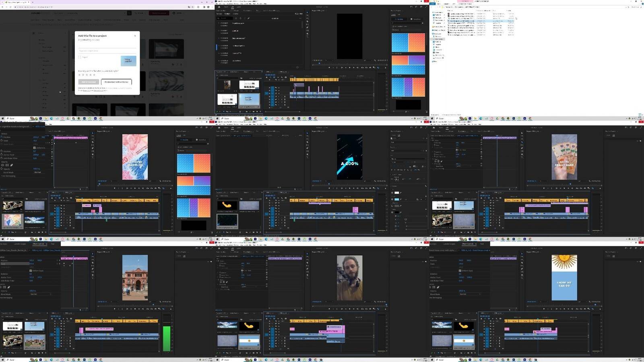Open Blend Mode dropdown in Casa Rosada window
This screenshot has width=644, height=362.
[x=40, y=294]
